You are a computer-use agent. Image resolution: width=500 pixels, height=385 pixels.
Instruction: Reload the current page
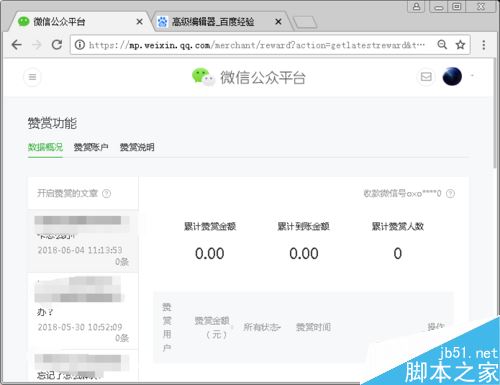tap(57, 45)
